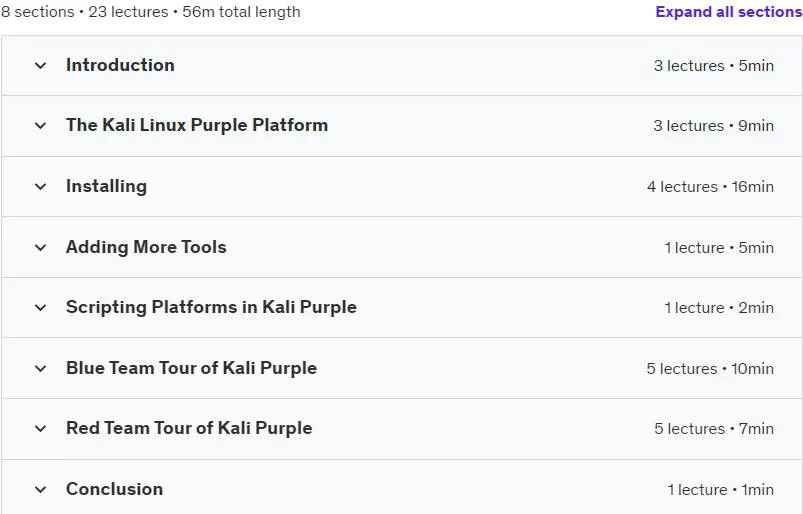Click '4 lectures • 16min' duration text
This screenshot has height=514, width=803.
710,186
